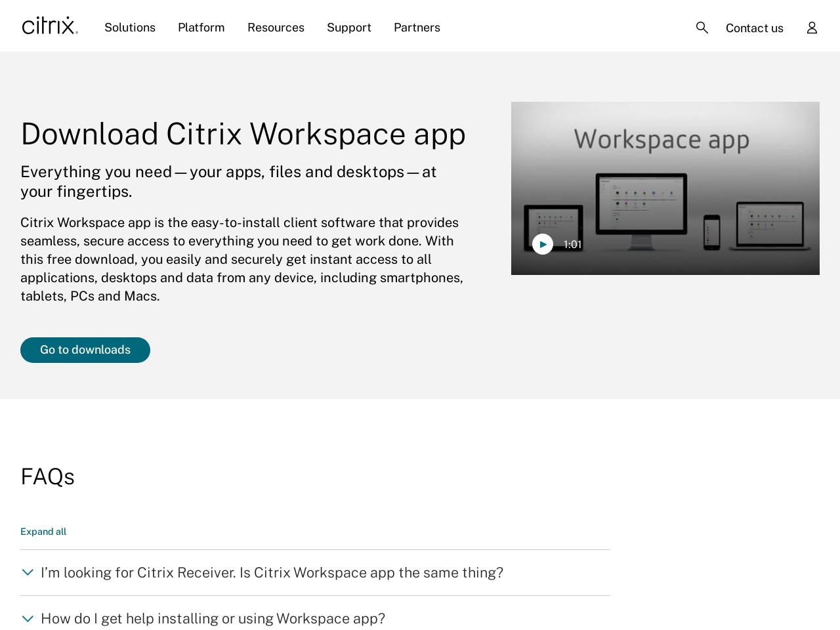Open the search magnifier icon

click(702, 28)
